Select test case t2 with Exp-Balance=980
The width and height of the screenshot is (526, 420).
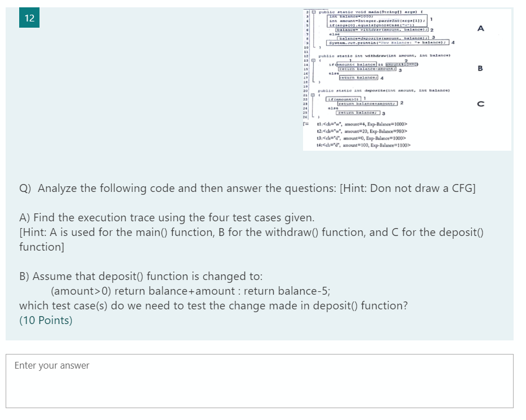tap(362, 130)
